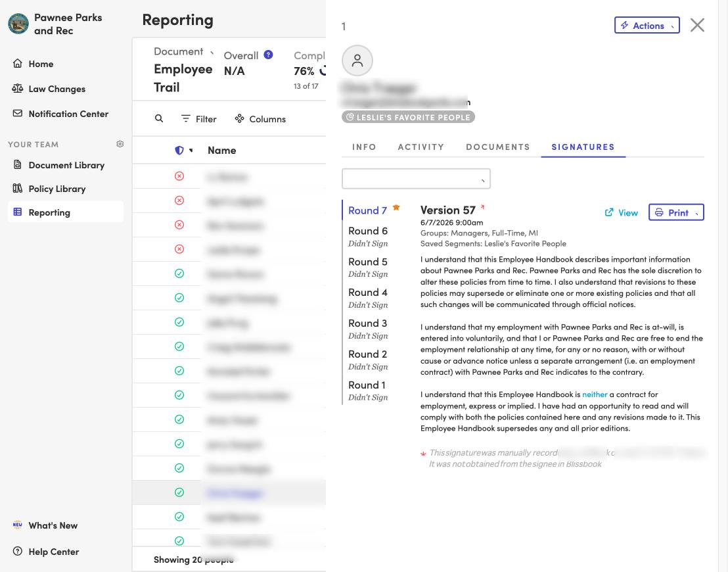
Task: Open the Notification Center envelope
Action: pyautogui.click(x=18, y=113)
